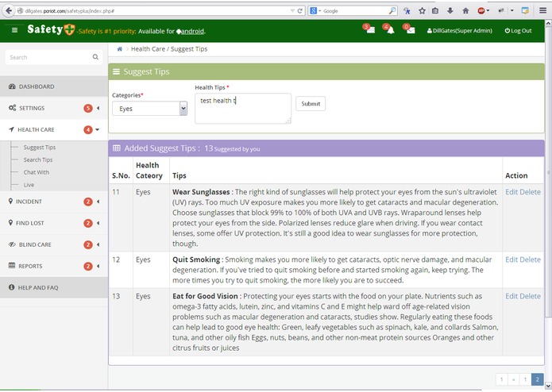Open the Categories dropdown showing Eyes
The width and height of the screenshot is (552, 392).
click(149, 108)
